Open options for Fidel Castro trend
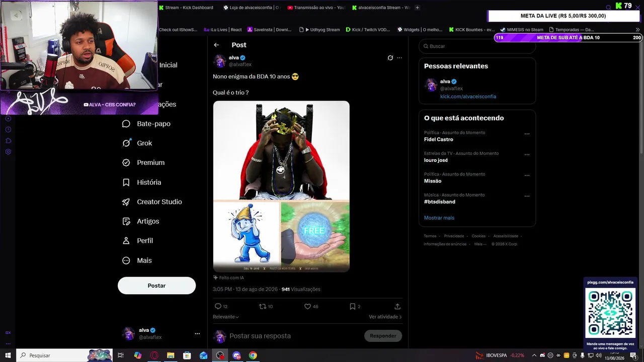The height and width of the screenshot is (362, 644). [x=527, y=134]
